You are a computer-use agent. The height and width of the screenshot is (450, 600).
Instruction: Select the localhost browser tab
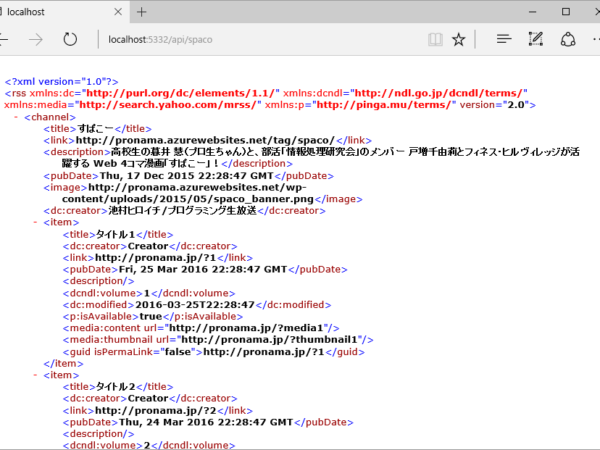click(x=61, y=12)
